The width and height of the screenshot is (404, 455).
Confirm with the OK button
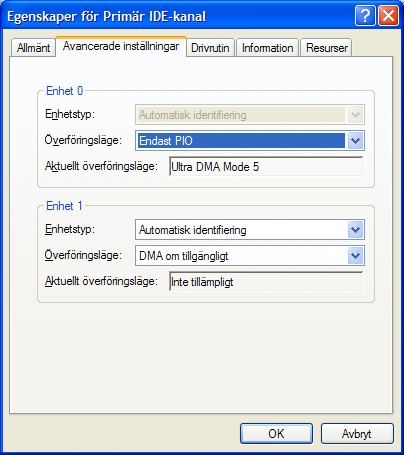click(x=276, y=433)
